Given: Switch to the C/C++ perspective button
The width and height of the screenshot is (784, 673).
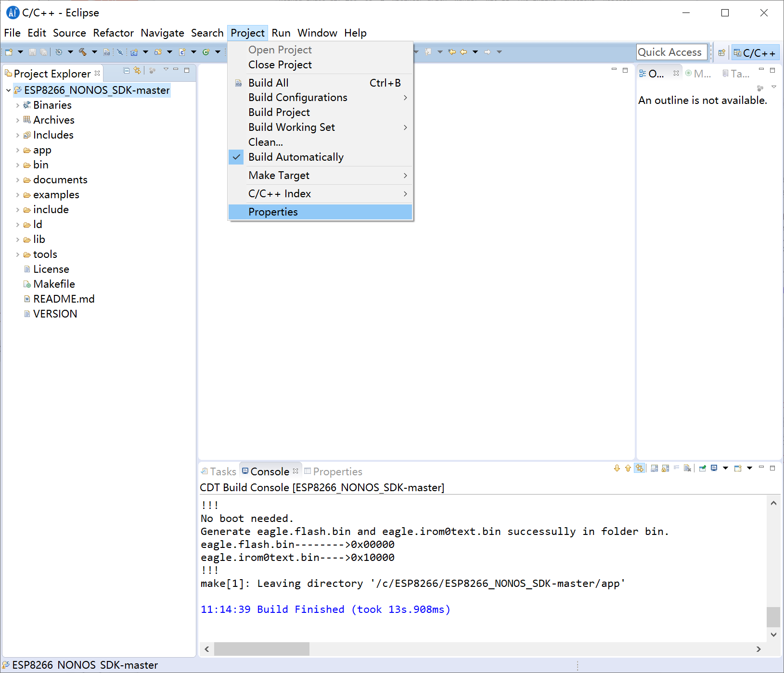Looking at the screenshot, I should click(x=755, y=52).
